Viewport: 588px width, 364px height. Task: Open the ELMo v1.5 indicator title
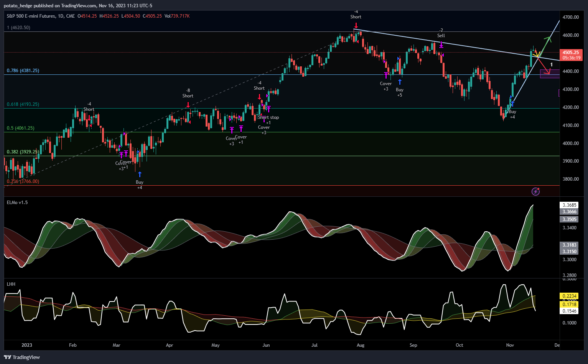tap(17, 203)
